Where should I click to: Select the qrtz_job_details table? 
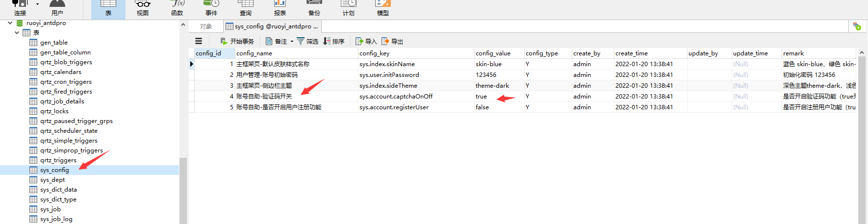pos(62,101)
